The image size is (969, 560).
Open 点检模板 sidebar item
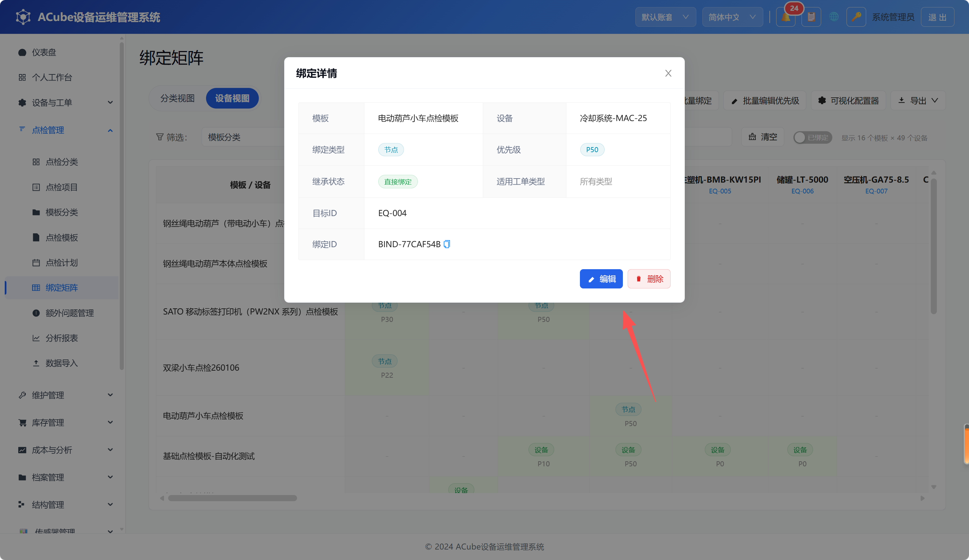[62, 237]
